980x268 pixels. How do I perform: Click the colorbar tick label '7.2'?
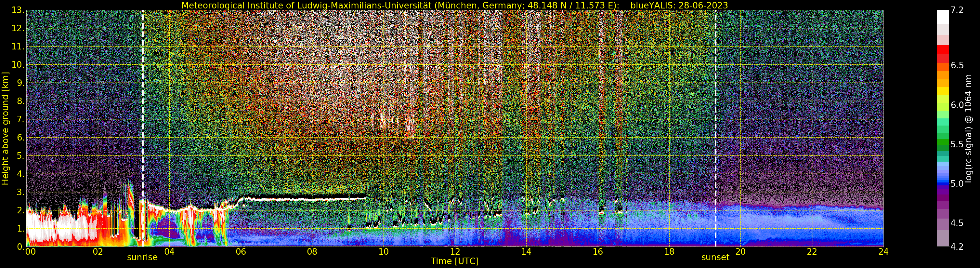tap(957, 10)
